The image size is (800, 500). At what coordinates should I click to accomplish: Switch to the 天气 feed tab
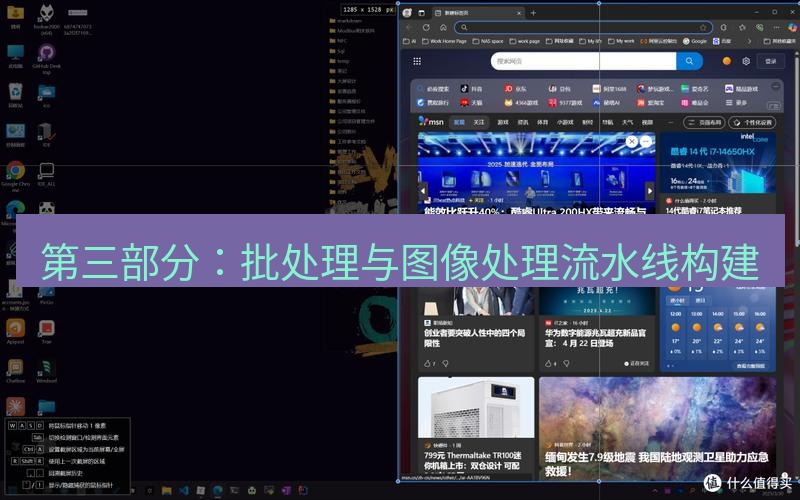coord(628,122)
